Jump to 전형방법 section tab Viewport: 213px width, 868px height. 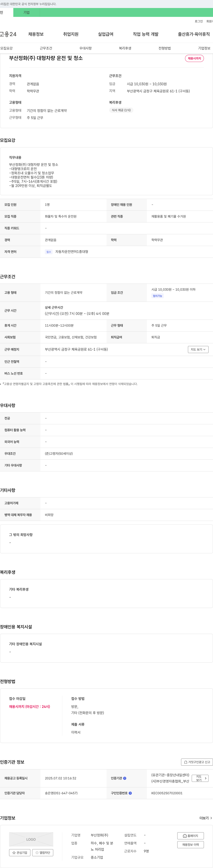[x=165, y=48]
